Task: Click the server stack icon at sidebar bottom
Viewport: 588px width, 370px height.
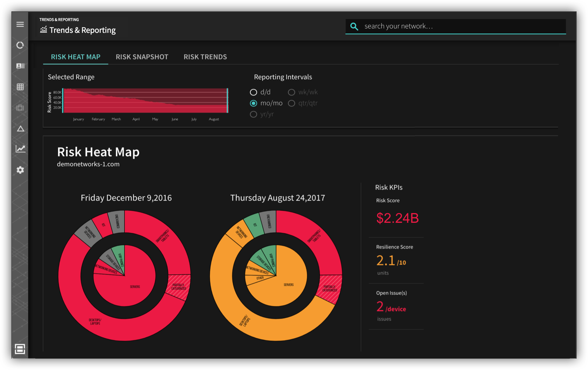Action: pyautogui.click(x=20, y=349)
